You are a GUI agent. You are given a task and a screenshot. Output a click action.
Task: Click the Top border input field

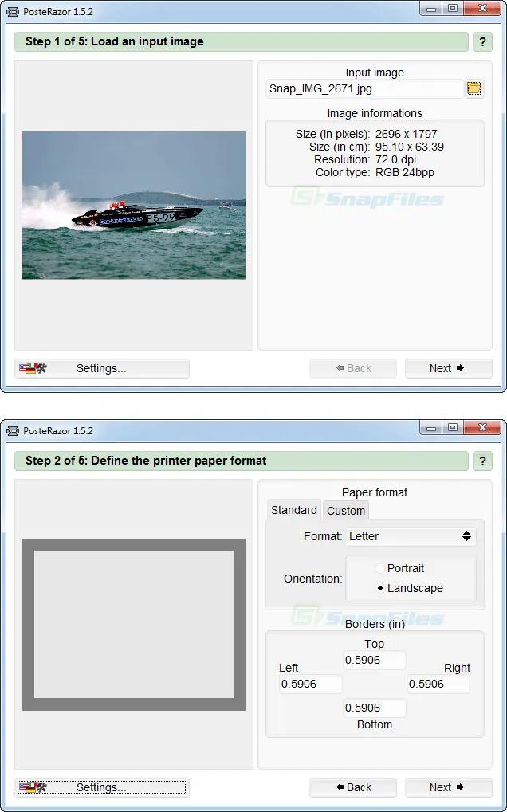coord(375,661)
